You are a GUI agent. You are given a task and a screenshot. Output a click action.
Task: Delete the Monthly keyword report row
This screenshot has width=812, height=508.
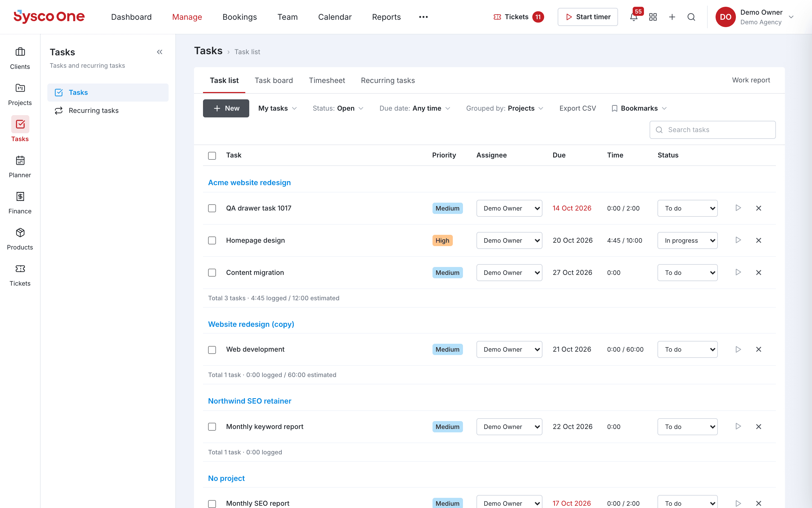click(758, 427)
